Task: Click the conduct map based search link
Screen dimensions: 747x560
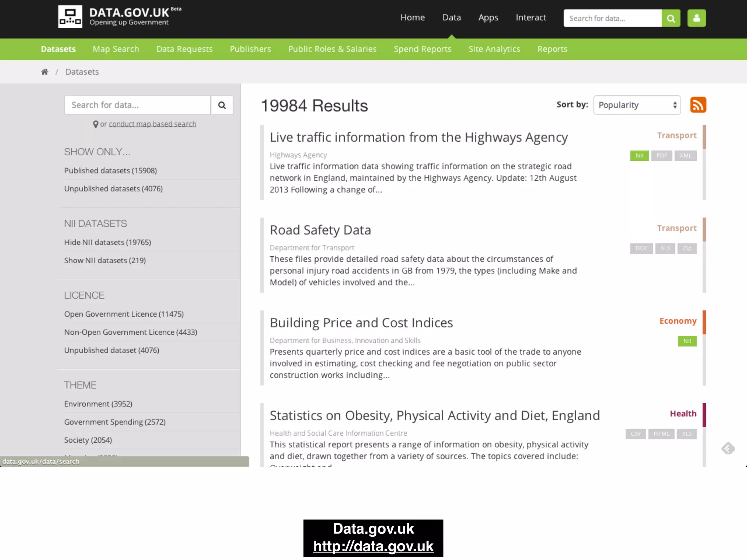Action: tap(152, 124)
